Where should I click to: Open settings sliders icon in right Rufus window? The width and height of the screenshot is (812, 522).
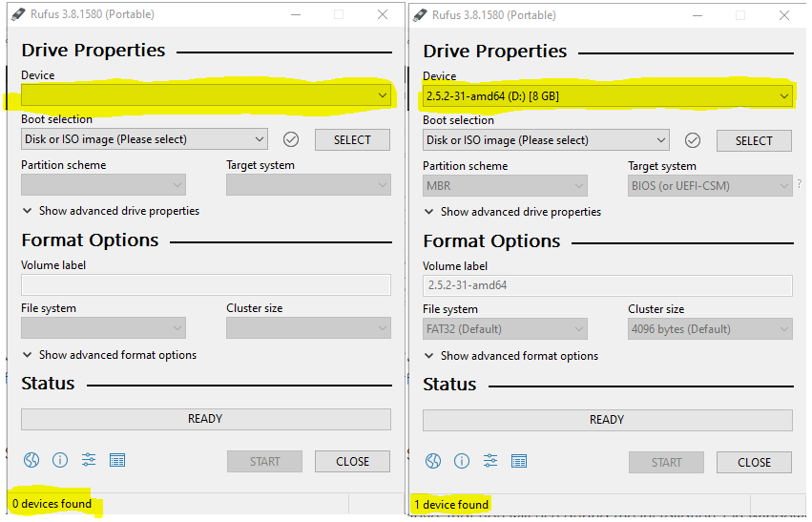point(490,461)
